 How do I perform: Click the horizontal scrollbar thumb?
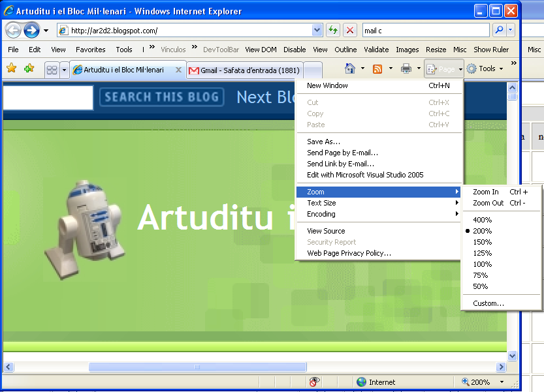[197, 367]
